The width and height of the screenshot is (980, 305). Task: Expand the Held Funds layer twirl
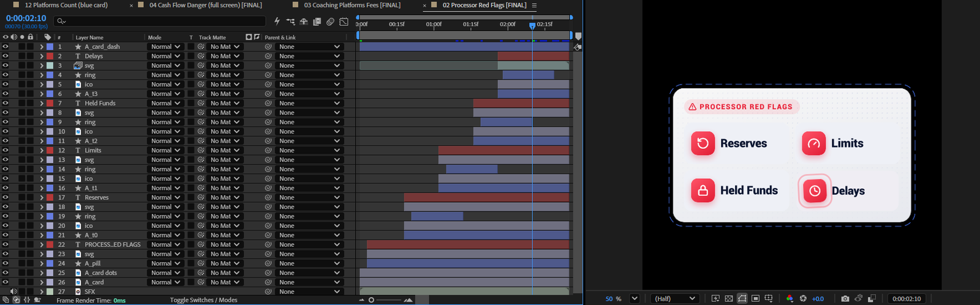[x=42, y=103]
